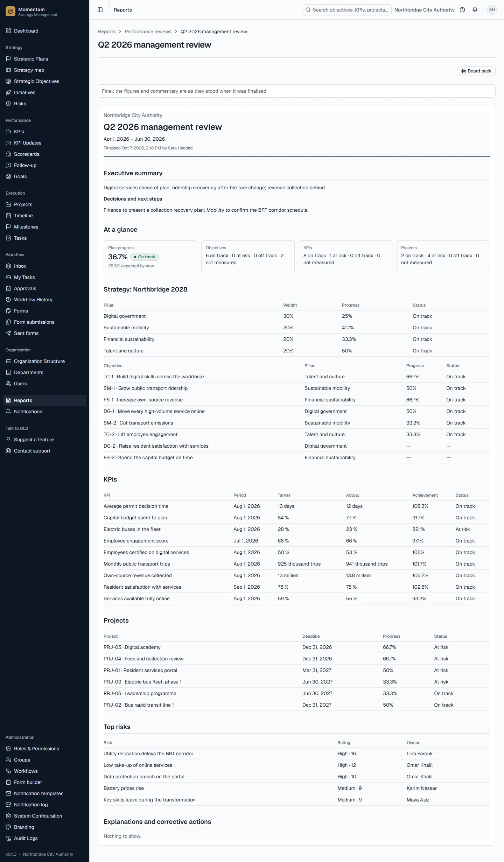
Task: Open Projects under Execution
Action: pos(44,204)
